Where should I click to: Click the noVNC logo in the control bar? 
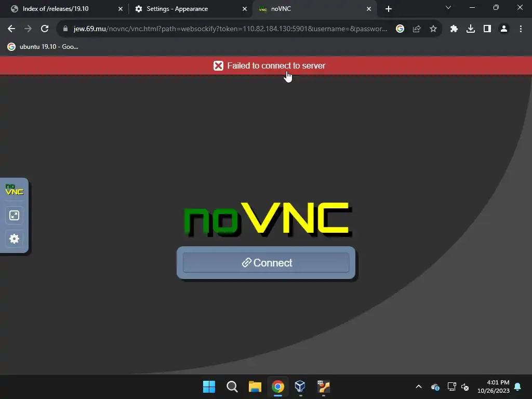click(14, 189)
